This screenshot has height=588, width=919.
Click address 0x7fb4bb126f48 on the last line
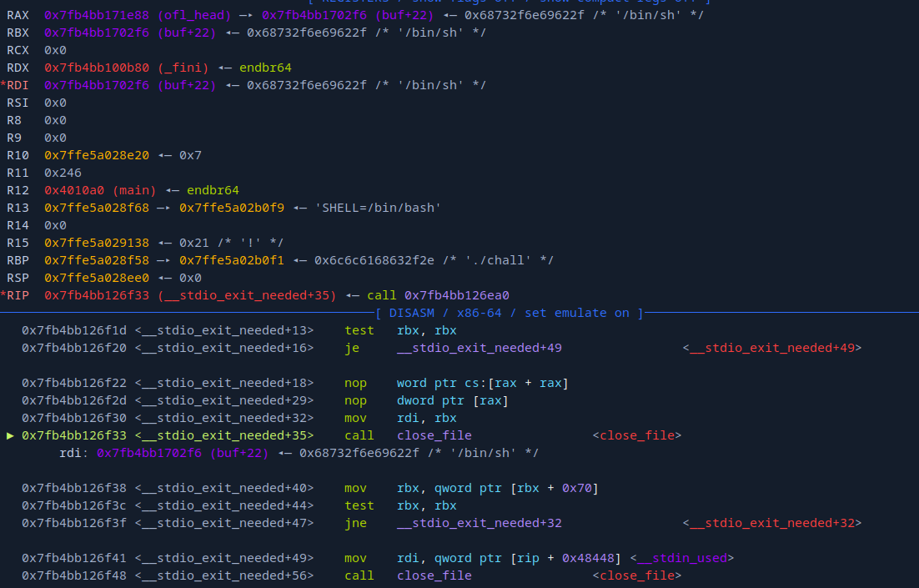click(74, 575)
